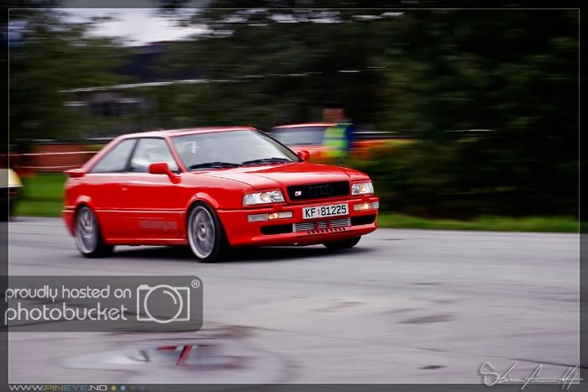
Task: Click the KF 81225 license plate
Action: coord(325,211)
